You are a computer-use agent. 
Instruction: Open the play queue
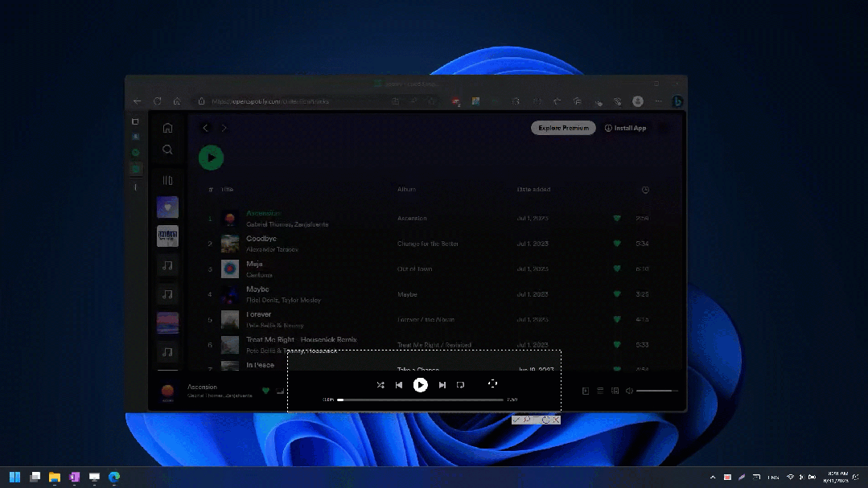[600, 391]
